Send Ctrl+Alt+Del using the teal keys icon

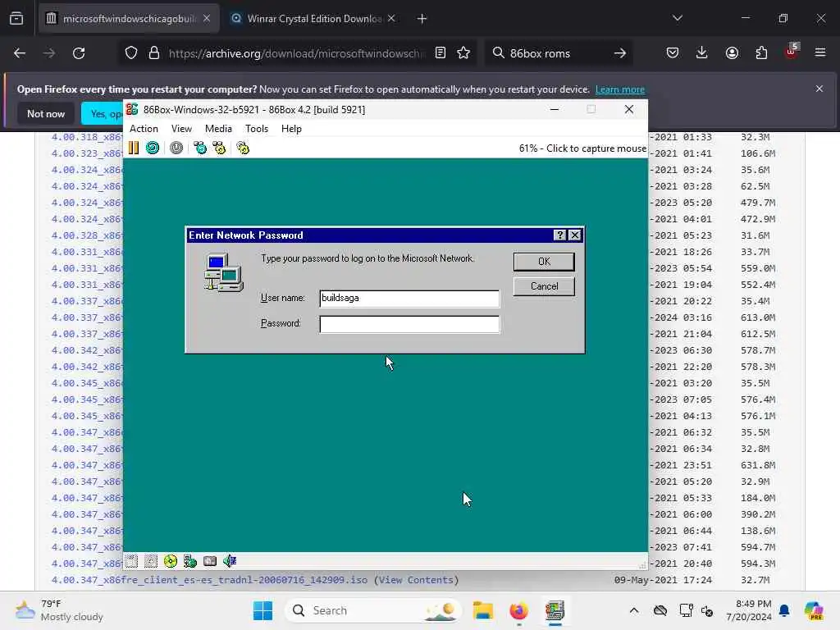(x=200, y=148)
